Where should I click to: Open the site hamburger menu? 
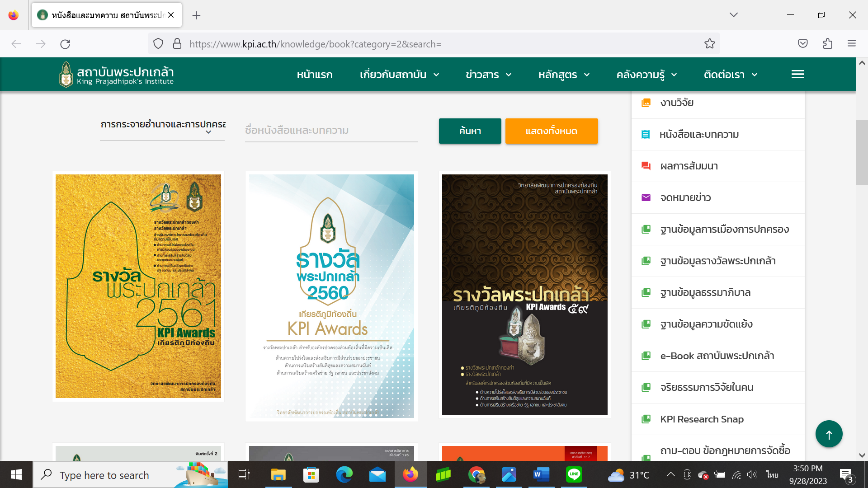[x=797, y=75]
